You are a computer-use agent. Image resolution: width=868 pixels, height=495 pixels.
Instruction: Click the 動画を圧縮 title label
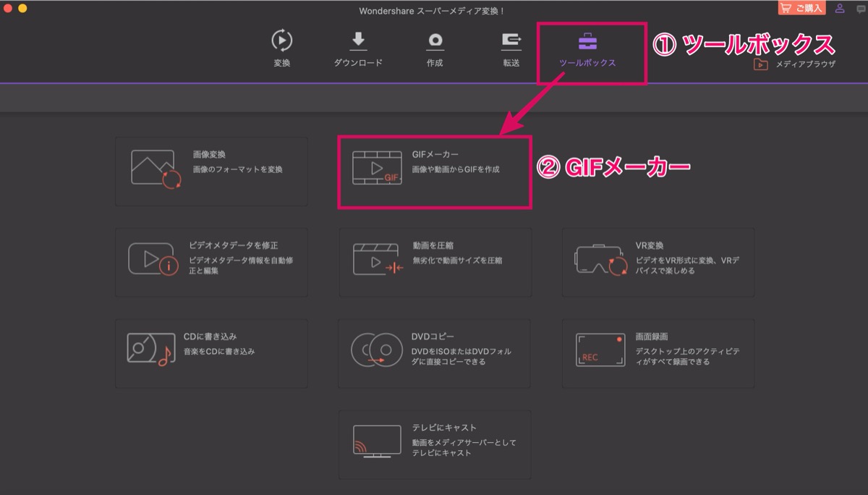[x=433, y=245]
